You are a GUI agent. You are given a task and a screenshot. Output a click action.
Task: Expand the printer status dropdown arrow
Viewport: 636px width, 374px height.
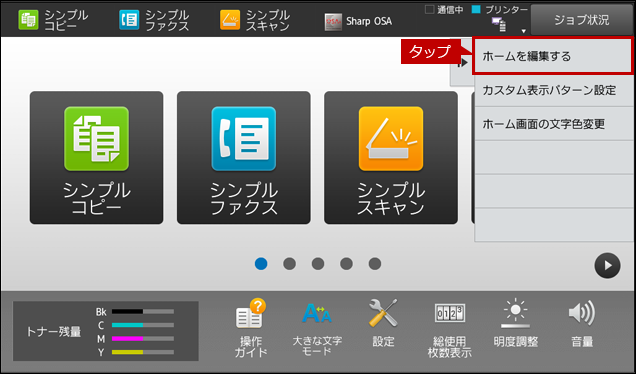tap(524, 31)
